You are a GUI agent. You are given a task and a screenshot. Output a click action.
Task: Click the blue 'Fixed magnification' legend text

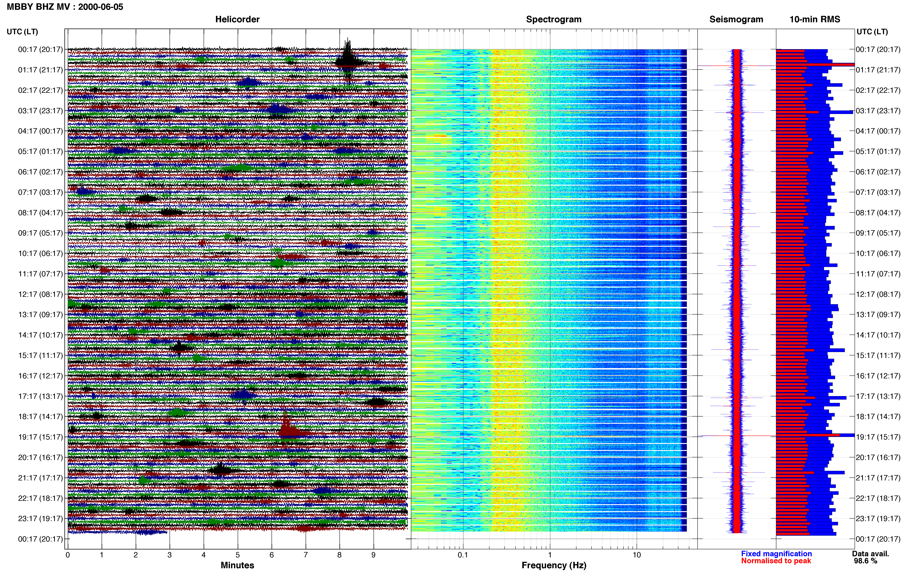pyautogui.click(x=776, y=554)
